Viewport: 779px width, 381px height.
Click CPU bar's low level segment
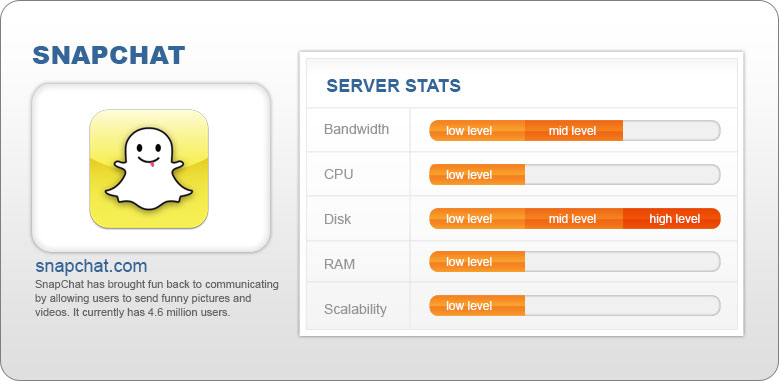pyautogui.click(x=477, y=174)
